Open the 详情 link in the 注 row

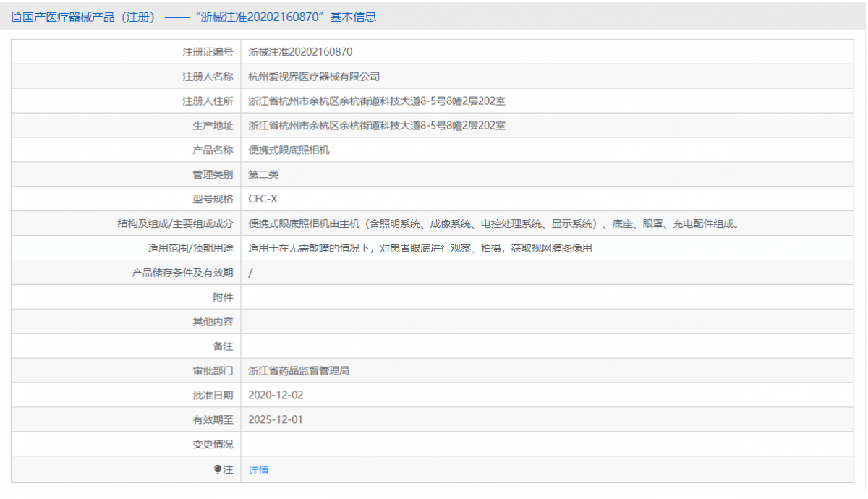pyautogui.click(x=258, y=470)
